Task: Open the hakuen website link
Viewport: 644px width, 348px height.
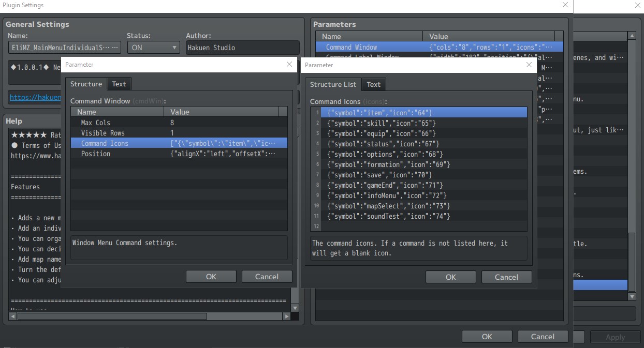Action: 35,97
